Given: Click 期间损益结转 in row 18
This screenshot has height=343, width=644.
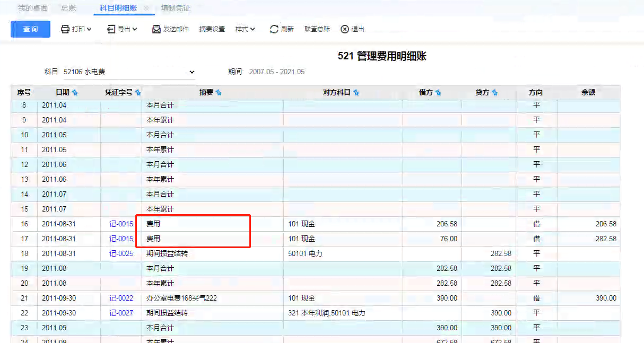Looking at the screenshot, I should (x=167, y=254).
